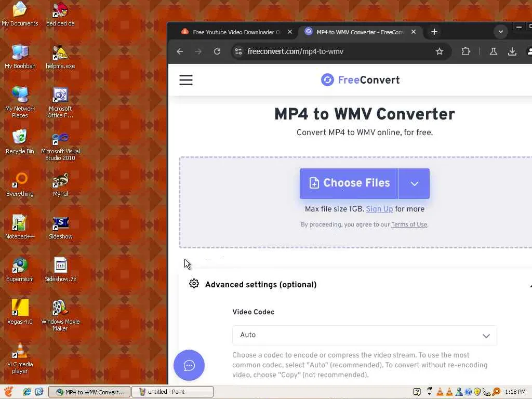
Task: Expand the Choose Files source dropdown arrow
Action: tap(414, 183)
